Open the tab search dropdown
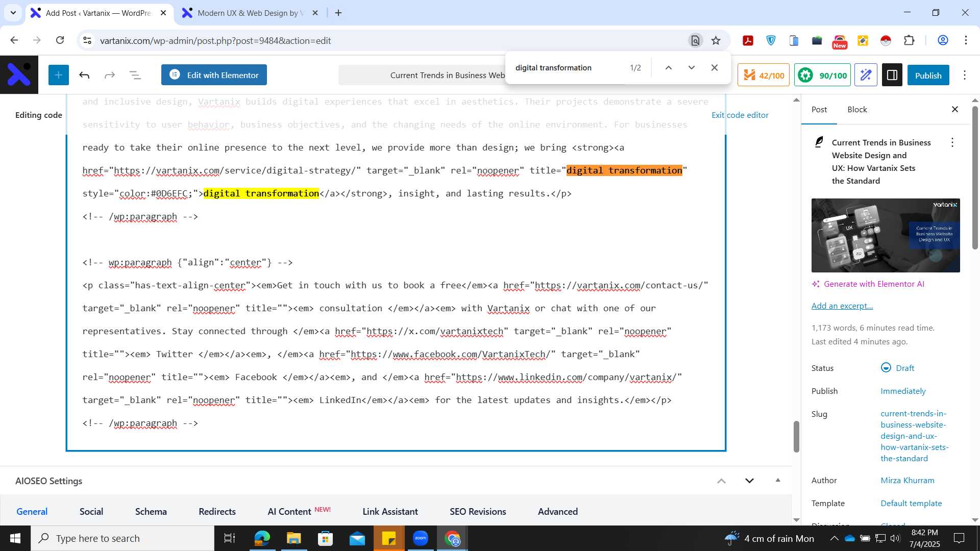The image size is (980, 551). [13, 13]
